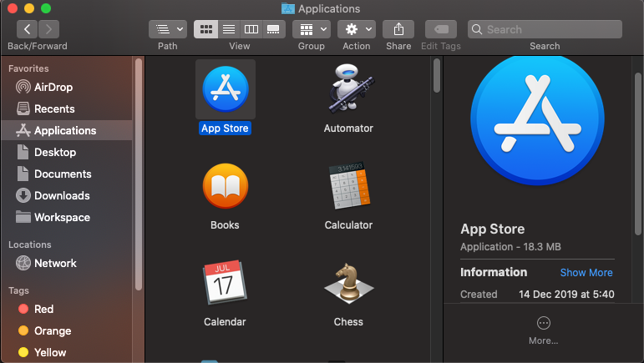Click the More... button in preview pane
Viewport: 644px width, 363px height.
pyautogui.click(x=544, y=330)
